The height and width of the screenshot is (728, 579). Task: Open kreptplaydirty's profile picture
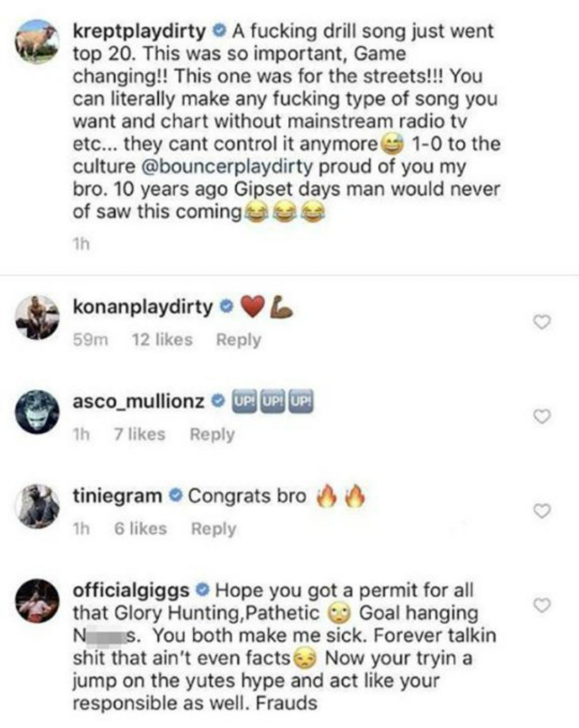37,42
